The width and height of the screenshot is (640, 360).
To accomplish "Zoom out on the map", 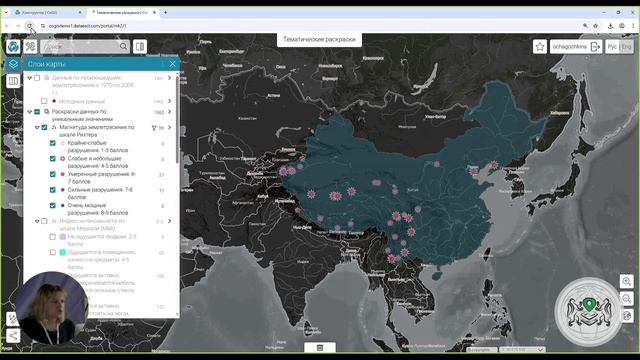I will (x=627, y=298).
